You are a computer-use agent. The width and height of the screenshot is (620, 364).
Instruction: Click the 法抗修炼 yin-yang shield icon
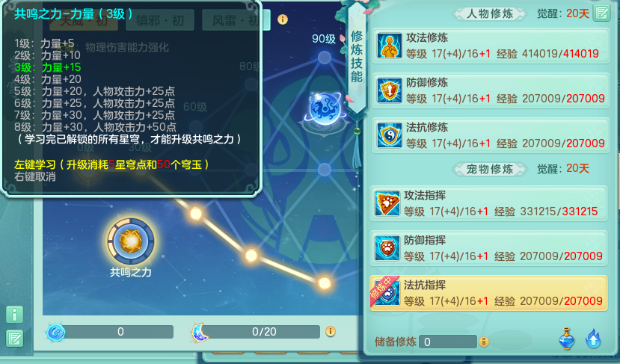(x=389, y=135)
